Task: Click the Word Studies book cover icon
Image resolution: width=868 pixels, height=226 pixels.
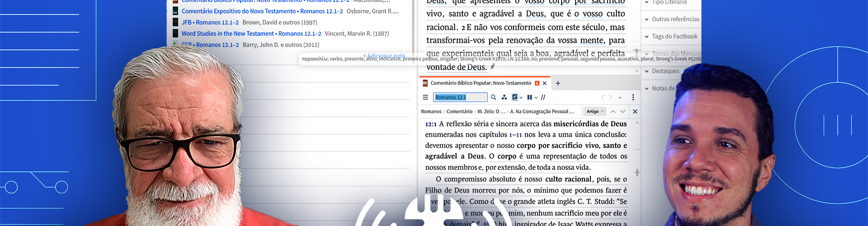Action: [x=175, y=33]
